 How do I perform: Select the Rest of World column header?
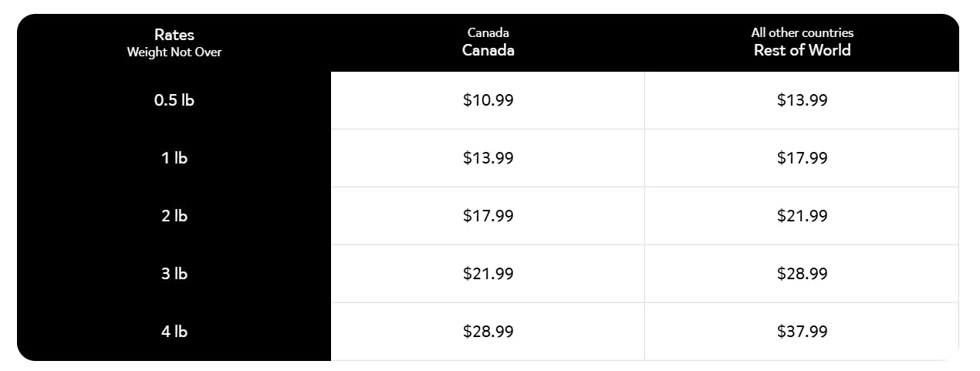pyautogui.click(x=802, y=50)
